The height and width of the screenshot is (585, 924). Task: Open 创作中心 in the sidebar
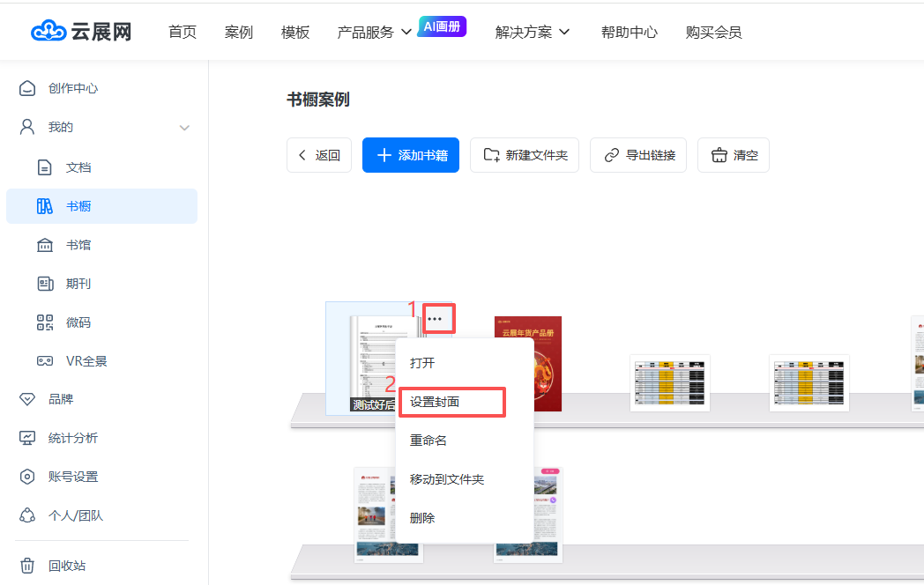click(72, 88)
